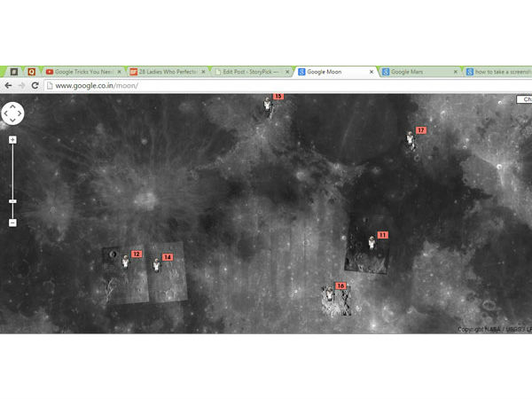The height and width of the screenshot is (399, 532).
Task: Select the Apollo 16 astronaut marker
Action: pyautogui.click(x=330, y=291)
